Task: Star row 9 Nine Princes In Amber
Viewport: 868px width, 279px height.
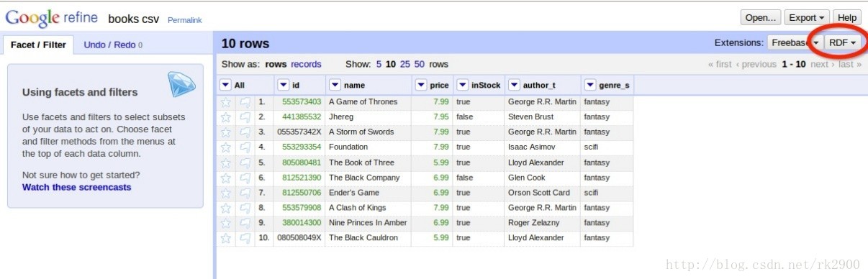Action: (225, 223)
